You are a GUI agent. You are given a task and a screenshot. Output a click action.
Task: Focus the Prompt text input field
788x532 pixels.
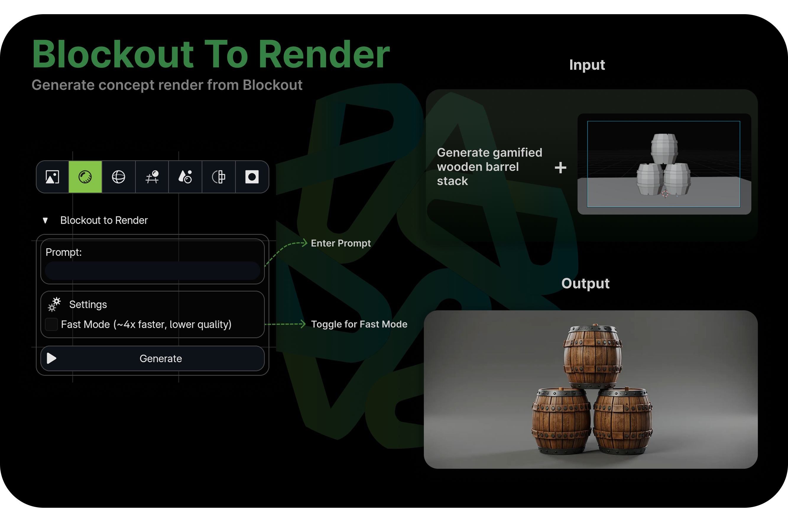152,270
